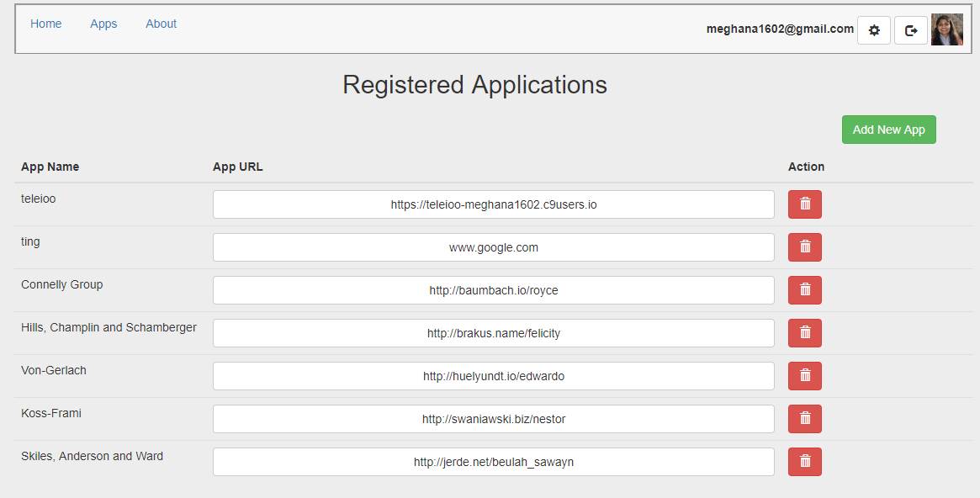Open the Home nav link
This screenshot has height=498, width=980.
click(46, 24)
